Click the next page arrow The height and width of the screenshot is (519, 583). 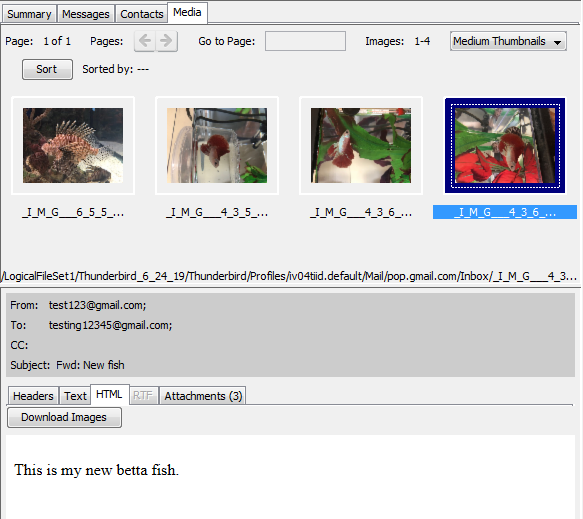pos(166,41)
